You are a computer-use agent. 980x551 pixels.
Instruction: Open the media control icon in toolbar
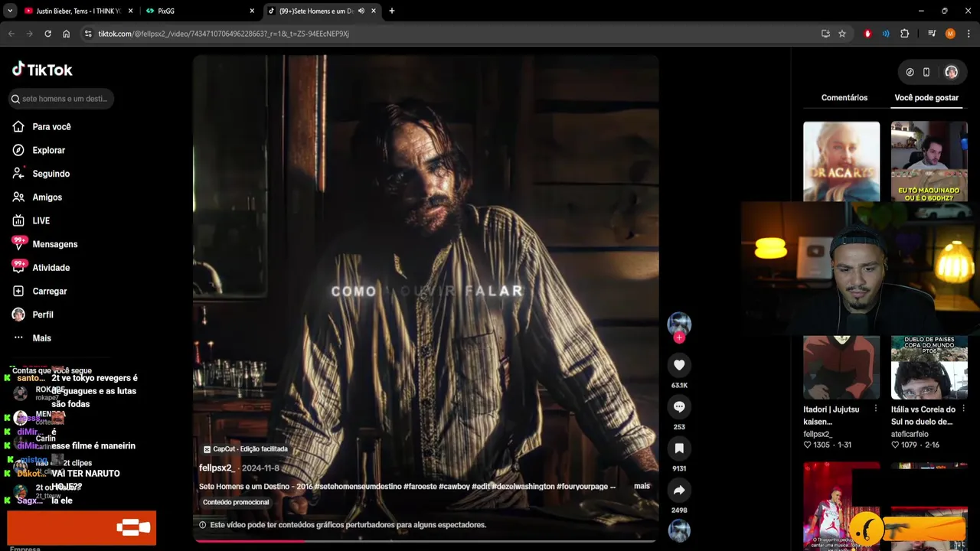pyautogui.click(x=932, y=34)
